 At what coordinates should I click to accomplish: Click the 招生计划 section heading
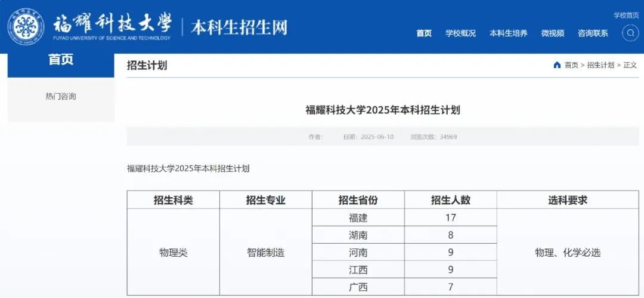pyautogui.click(x=147, y=66)
